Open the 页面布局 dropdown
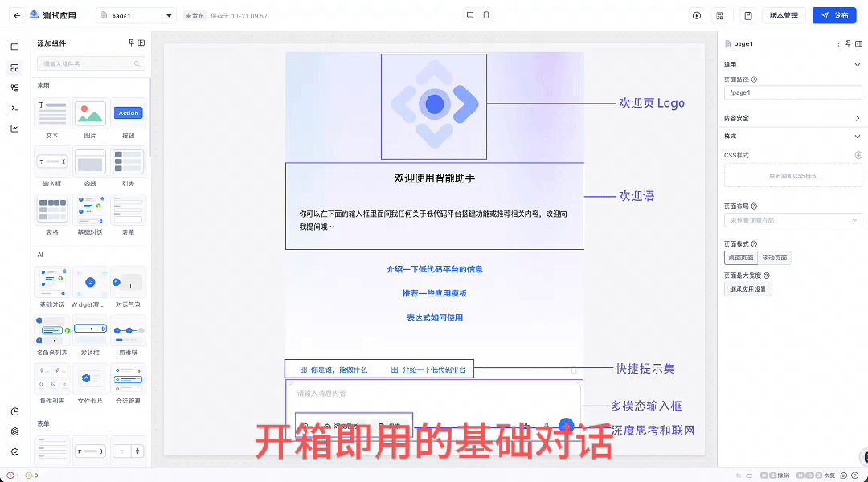The height and width of the screenshot is (482, 868). (792, 220)
